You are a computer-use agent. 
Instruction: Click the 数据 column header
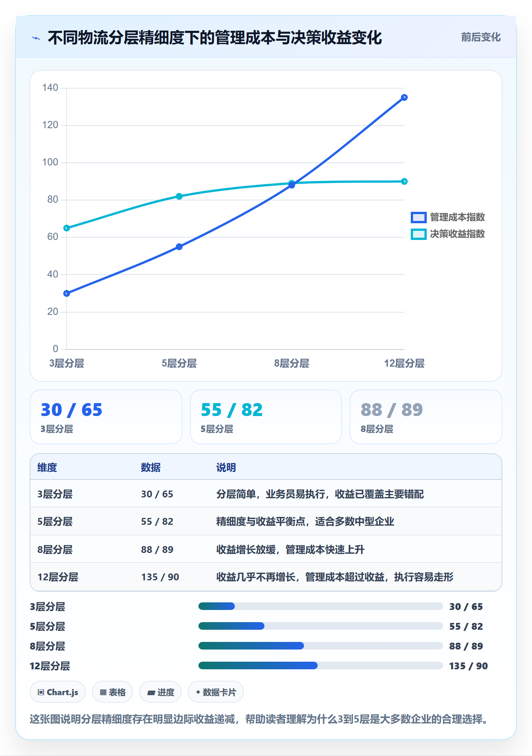[x=151, y=467]
